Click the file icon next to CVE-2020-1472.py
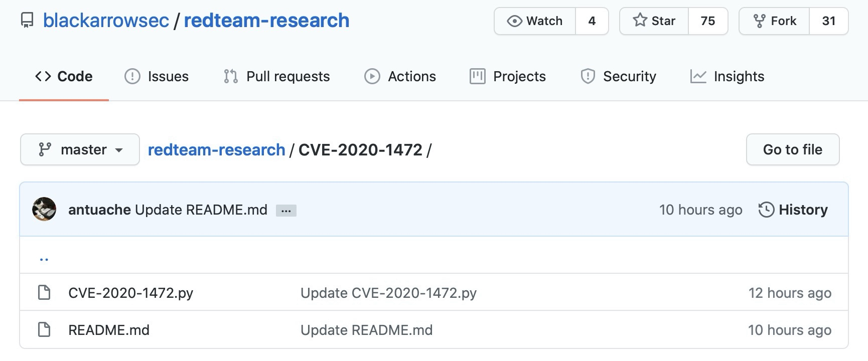Screen dimensions: 868x361 pos(44,292)
